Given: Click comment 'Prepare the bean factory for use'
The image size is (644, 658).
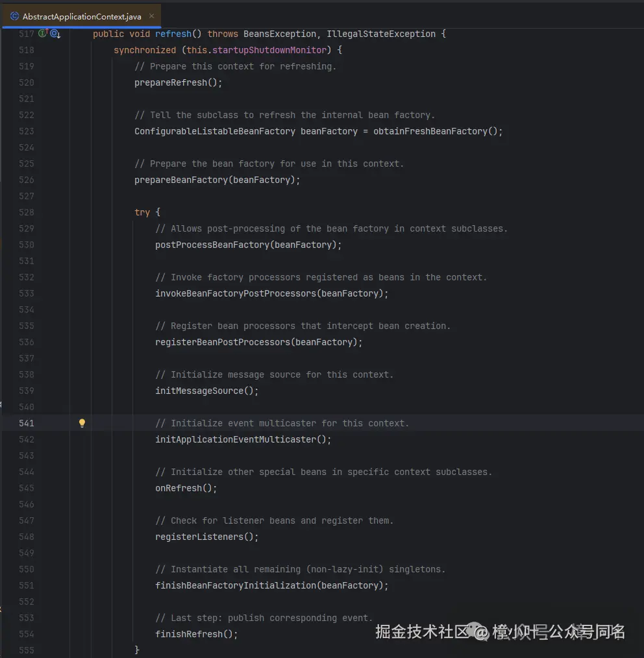Looking at the screenshot, I should pos(269,164).
